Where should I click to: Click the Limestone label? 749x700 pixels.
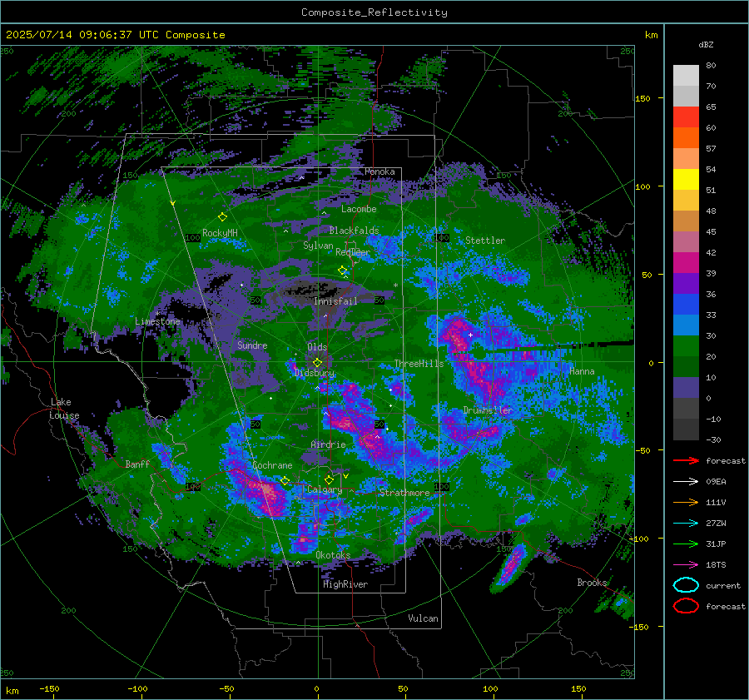(x=157, y=321)
